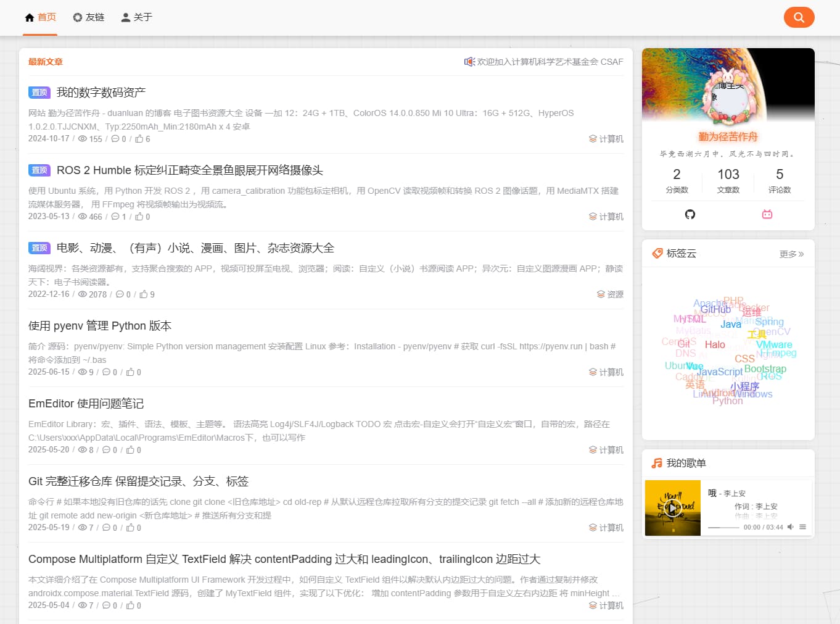Click the like icon on 我的数字数码资产
The width and height of the screenshot is (840, 624).
tap(139, 139)
